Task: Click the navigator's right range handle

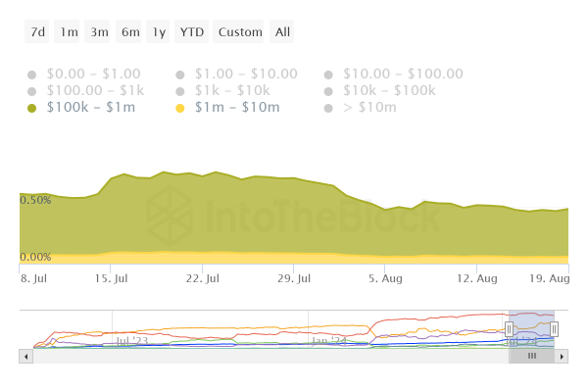Action: click(555, 329)
